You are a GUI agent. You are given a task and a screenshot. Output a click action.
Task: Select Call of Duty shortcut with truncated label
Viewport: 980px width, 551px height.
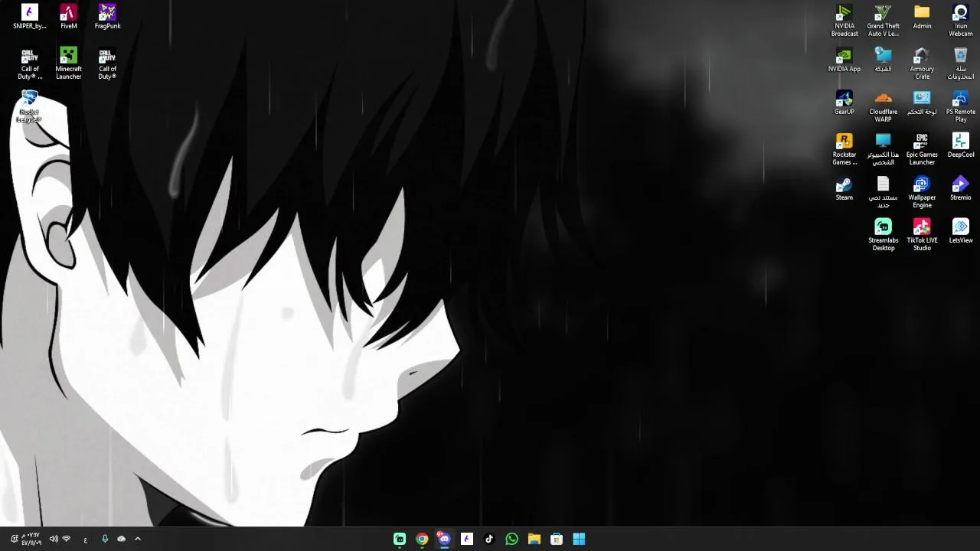29,64
